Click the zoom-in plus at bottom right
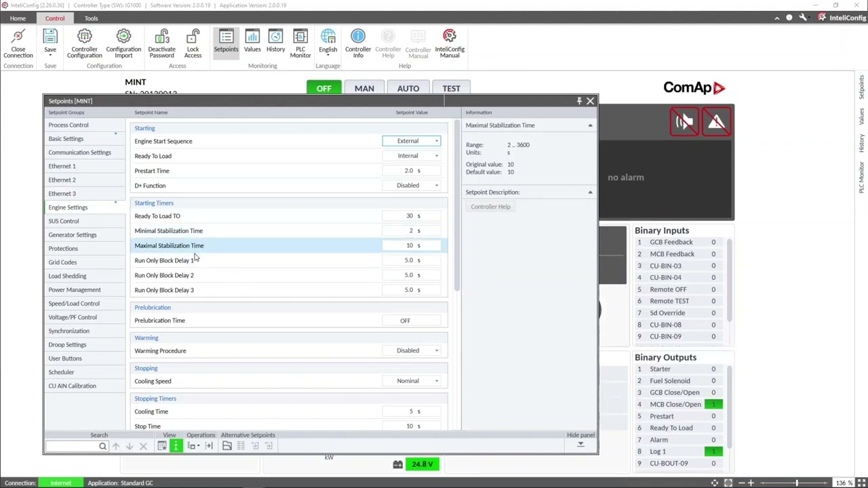This screenshot has height=488, width=868. 751,483
